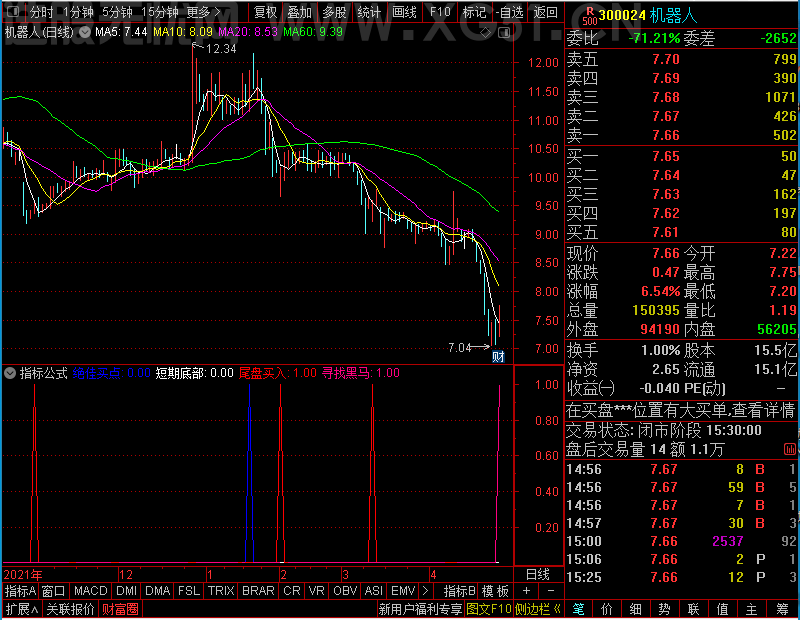This screenshot has height=620, width=800.
Task: Select the 指标B tab
Action: tap(460, 591)
